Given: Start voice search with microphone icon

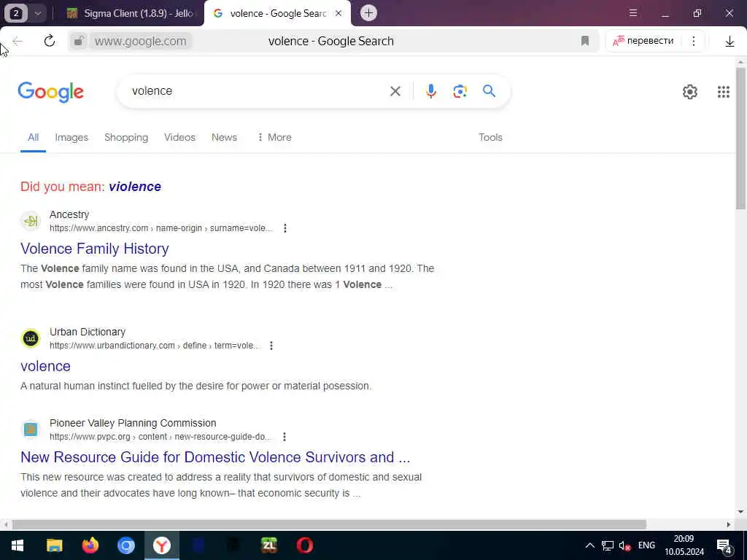Looking at the screenshot, I should (x=430, y=91).
